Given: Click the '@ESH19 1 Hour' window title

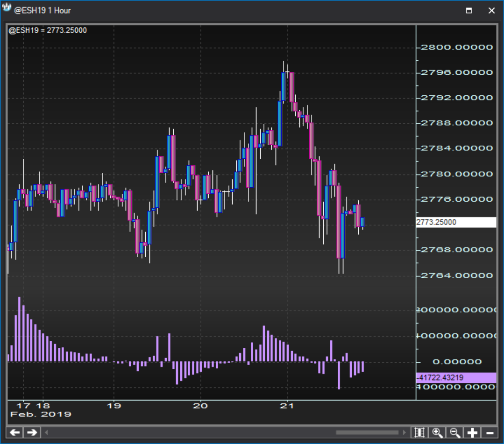Looking at the screenshot, I should coord(42,11).
